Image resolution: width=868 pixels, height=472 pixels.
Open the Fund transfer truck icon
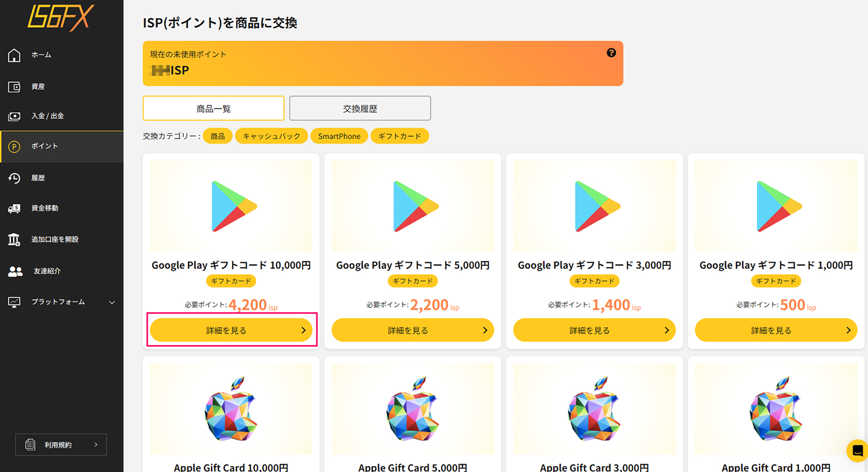point(14,208)
